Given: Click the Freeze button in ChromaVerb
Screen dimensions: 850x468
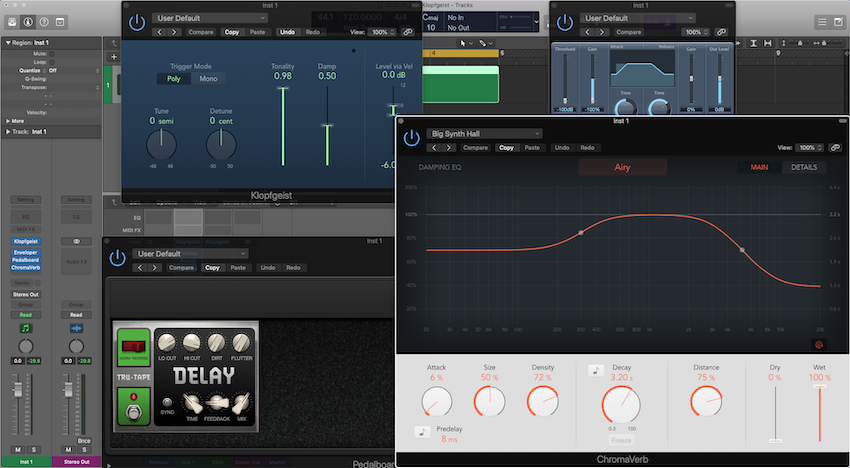Looking at the screenshot, I should point(621,440).
